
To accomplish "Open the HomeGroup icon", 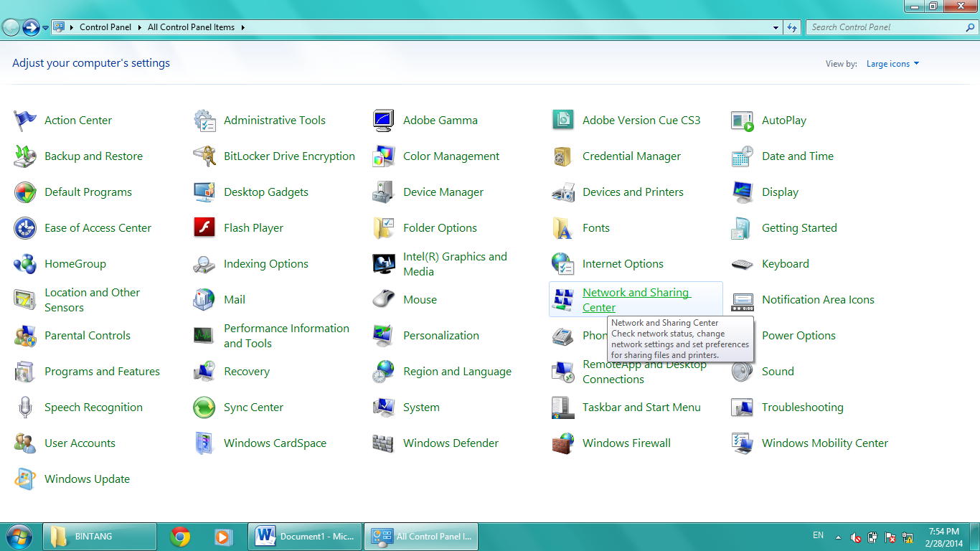I will [x=25, y=264].
